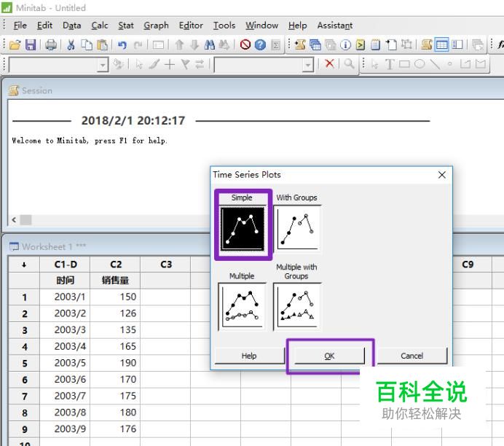Click the Cut scissors icon

71,44
